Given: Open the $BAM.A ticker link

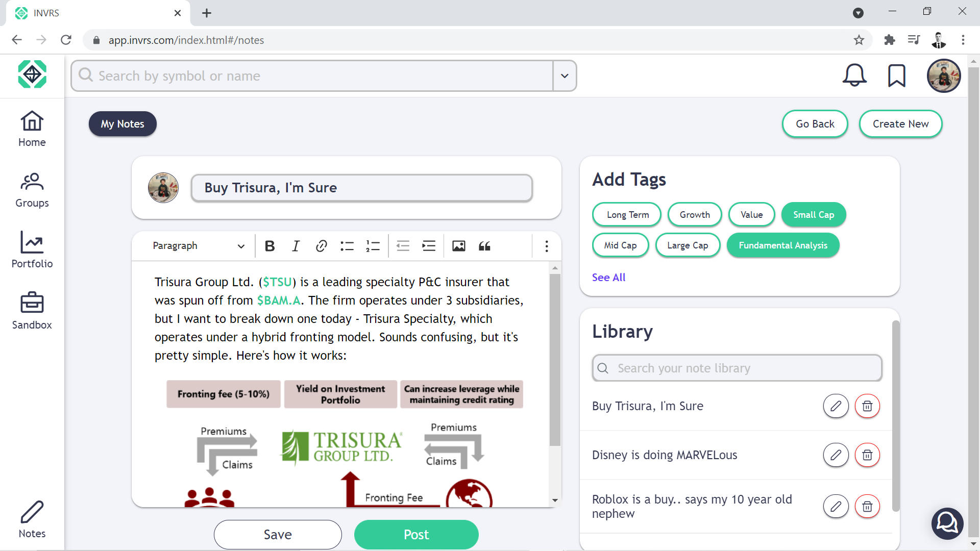Looking at the screenshot, I should 279,300.
